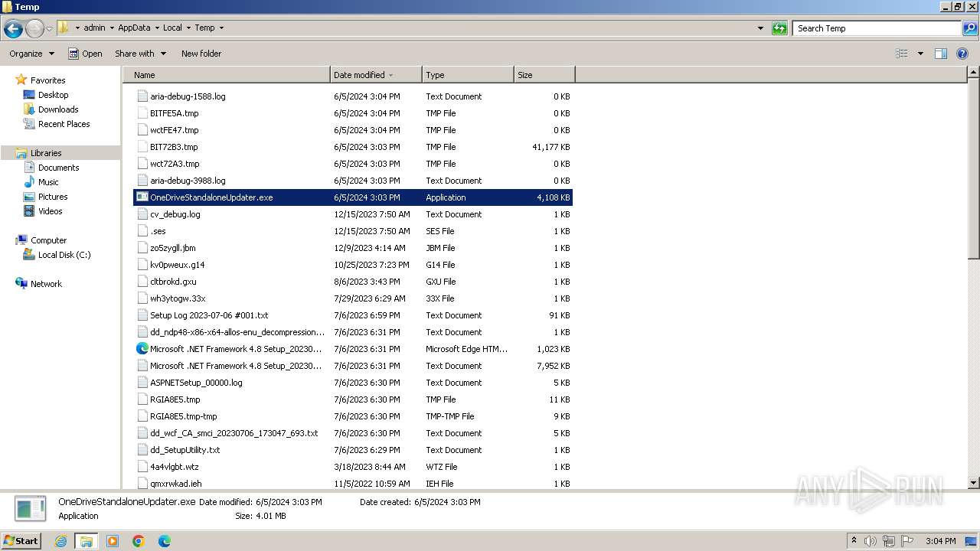The image size is (980, 551).
Task: Sort by the Size column header
Action: (544, 75)
